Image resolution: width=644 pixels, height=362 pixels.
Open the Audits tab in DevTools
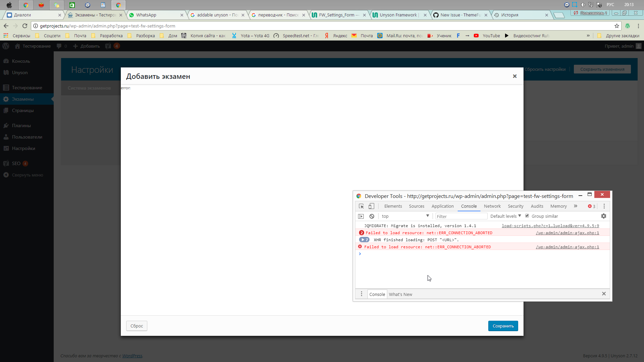(x=537, y=206)
